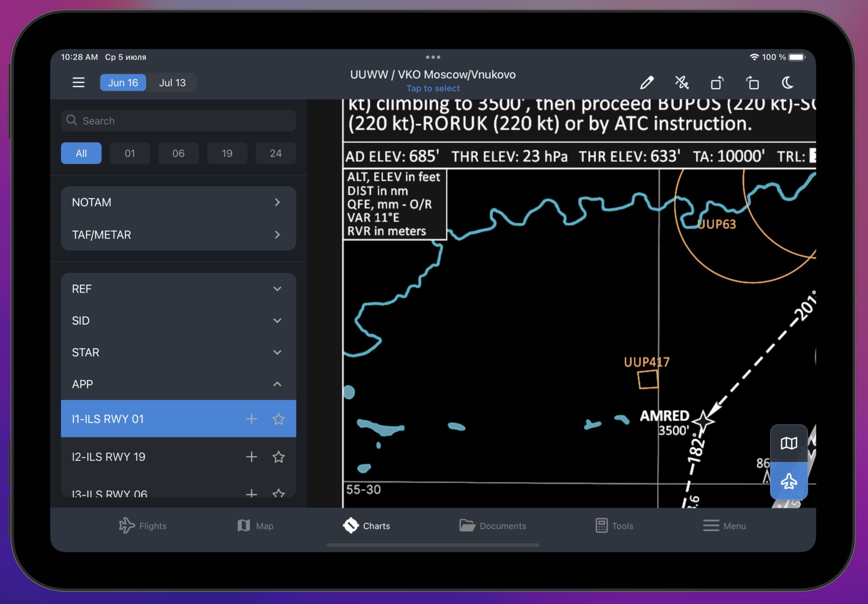Open the map overlay button

point(789,443)
